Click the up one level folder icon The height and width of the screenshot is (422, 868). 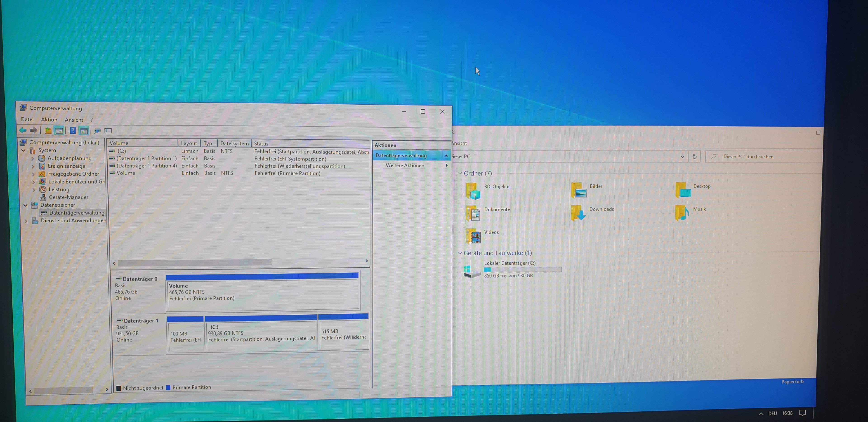[48, 130]
